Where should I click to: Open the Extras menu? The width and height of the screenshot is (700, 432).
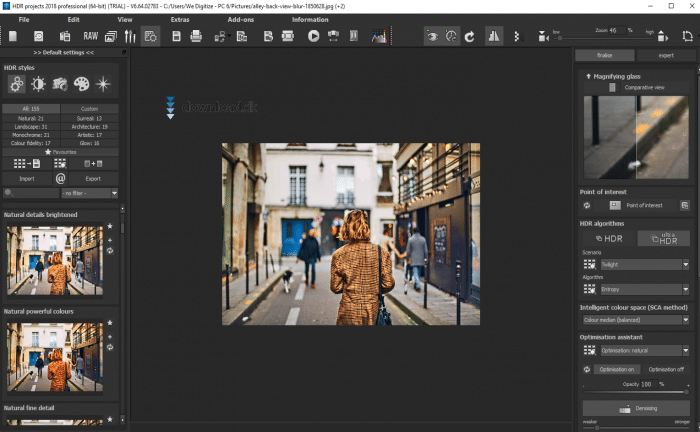pyautogui.click(x=180, y=20)
